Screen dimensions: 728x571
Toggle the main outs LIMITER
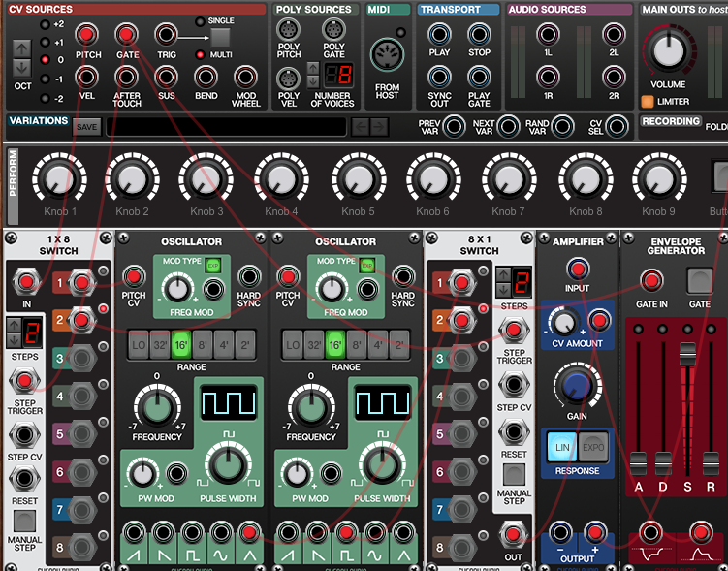(648, 101)
